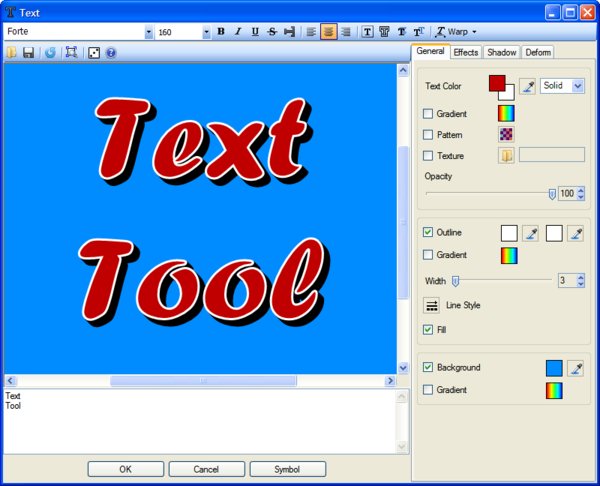Toggle Italic text formatting

click(238, 32)
